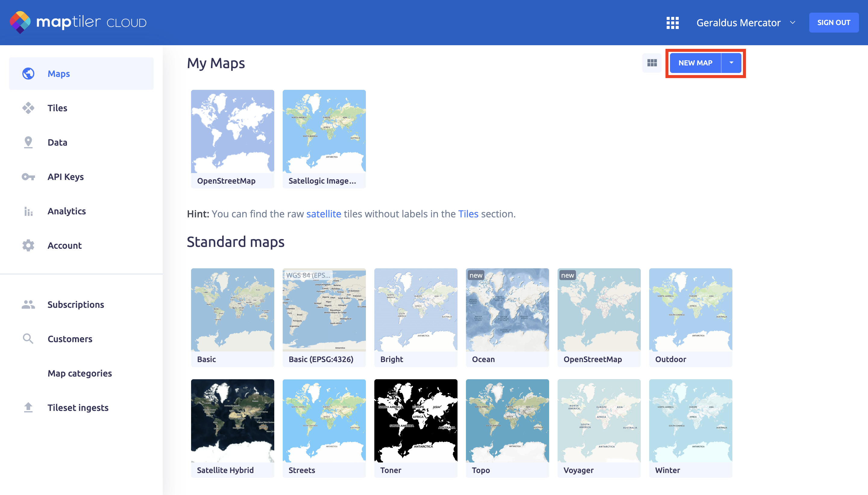Open Subscriptions in the sidebar
The height and width of the screenshot is (495, 868).
click(75, 304)
